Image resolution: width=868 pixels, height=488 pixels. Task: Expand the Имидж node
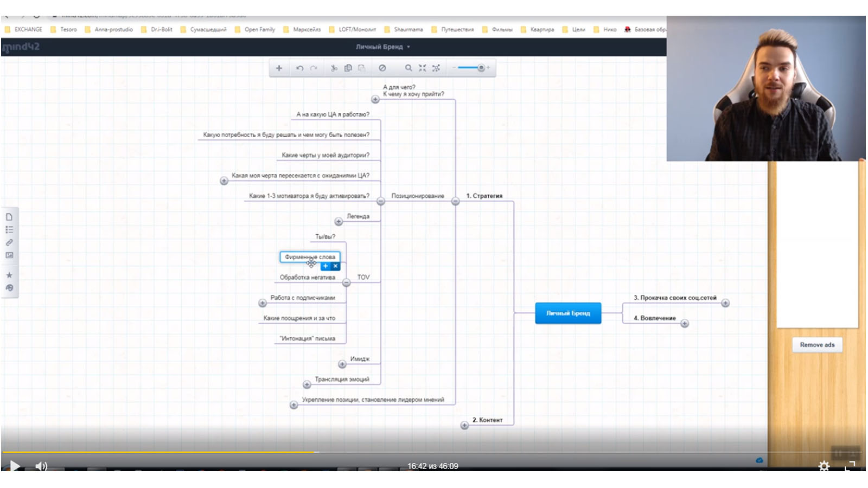(342, 364)
